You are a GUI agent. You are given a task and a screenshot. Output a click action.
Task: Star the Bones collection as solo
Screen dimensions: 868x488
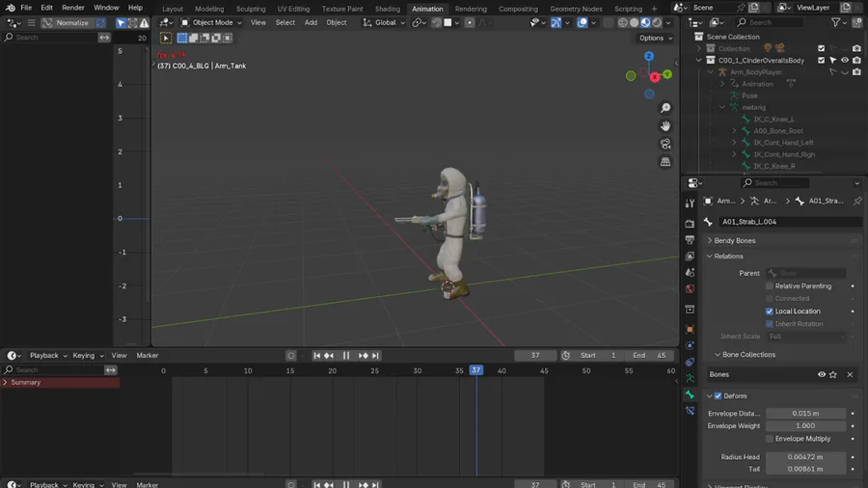pyautogui.click(x=833, y=374)
